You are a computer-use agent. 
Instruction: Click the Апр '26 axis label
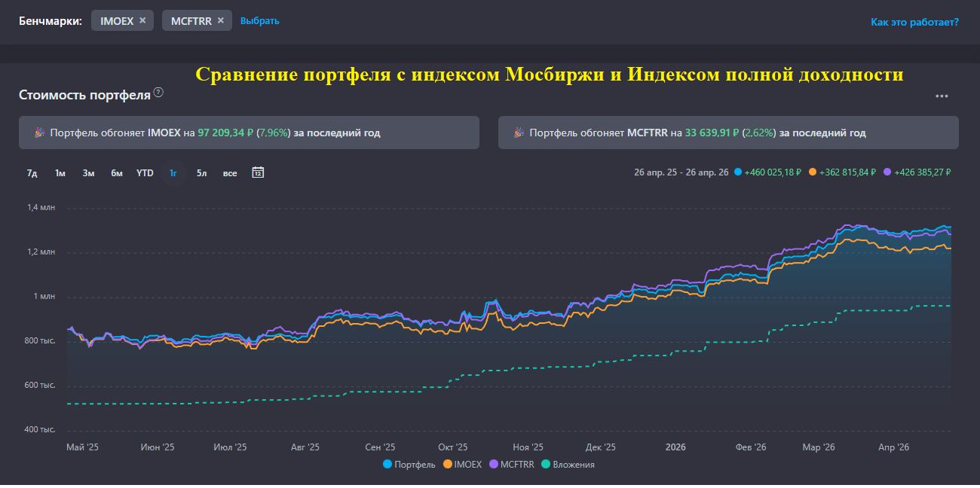point(894,447)
